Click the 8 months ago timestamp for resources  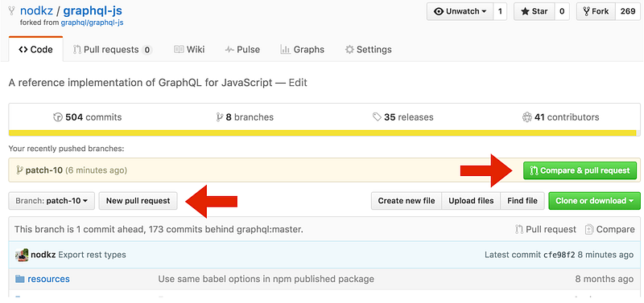pyautogui.click(x=605, y=279)
